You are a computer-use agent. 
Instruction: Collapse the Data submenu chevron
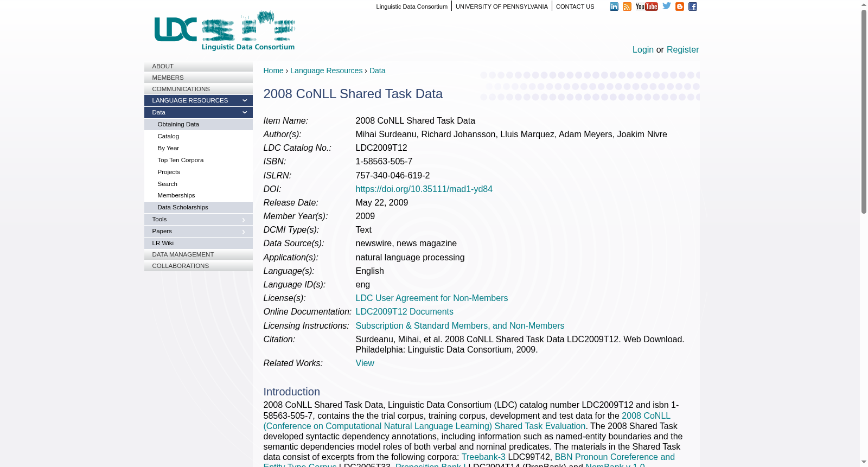pyautogui.click(x=245, y=112)
